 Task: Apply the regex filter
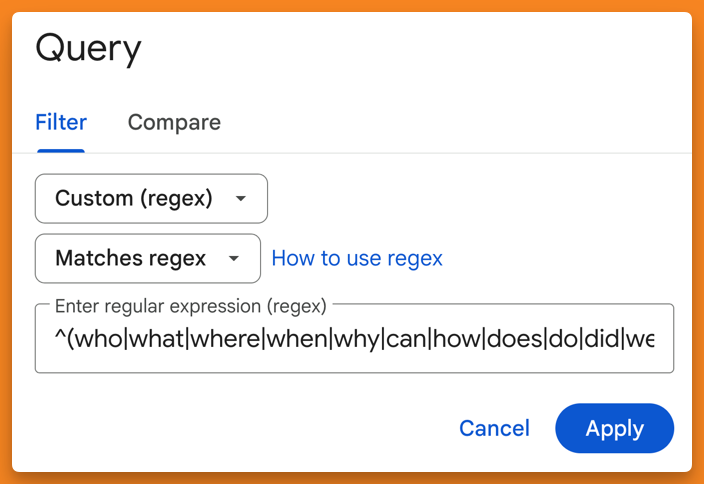pyautogui.click(x=614, y=428)
